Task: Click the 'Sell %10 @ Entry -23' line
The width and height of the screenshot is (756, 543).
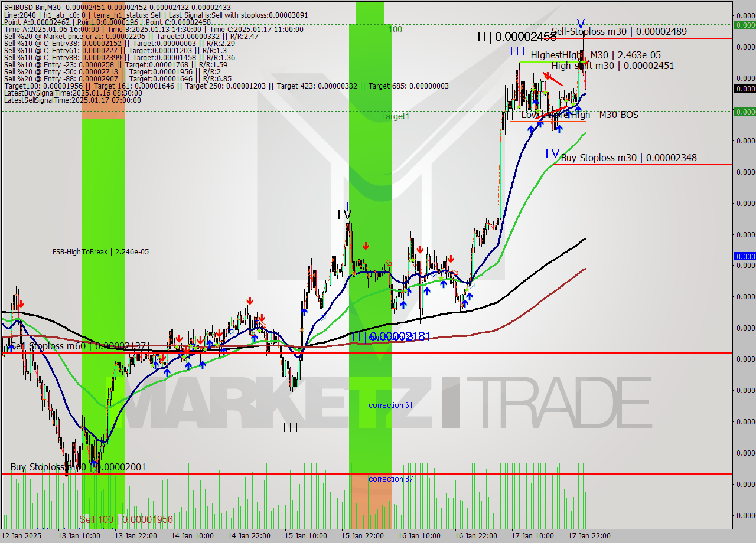Action: click(115, 64)
